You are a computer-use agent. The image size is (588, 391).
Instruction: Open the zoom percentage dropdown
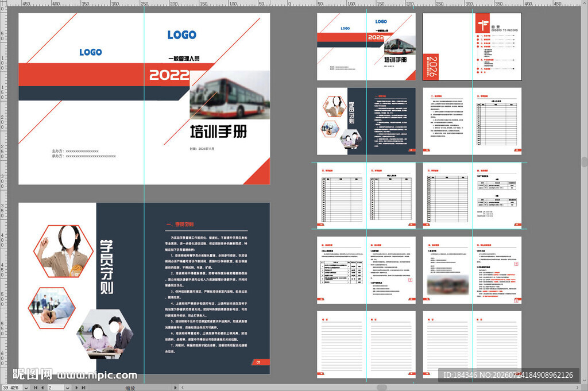coord(26,388)
